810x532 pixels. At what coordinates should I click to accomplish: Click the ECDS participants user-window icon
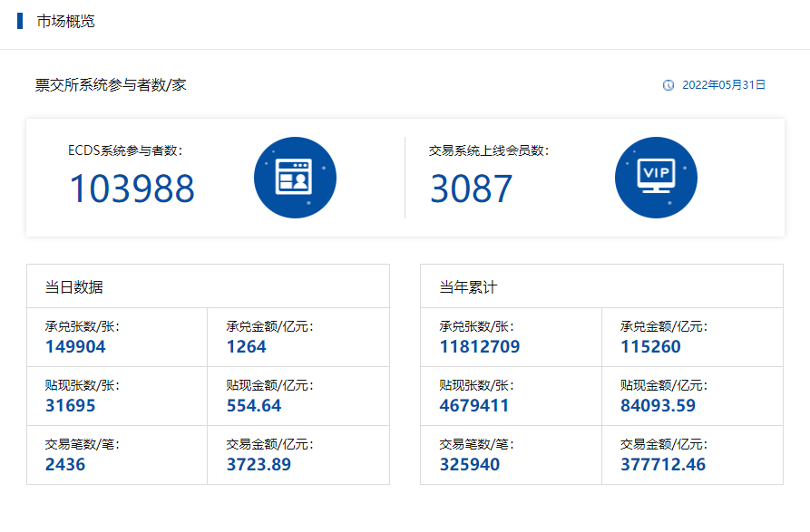(x=295, y=178)
